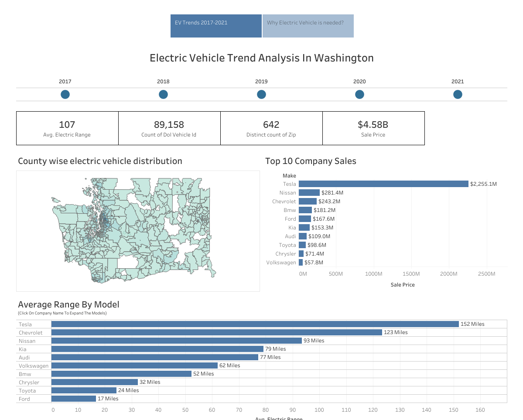Click the Top 10 Company Sales heading

[x=311, y=161]
